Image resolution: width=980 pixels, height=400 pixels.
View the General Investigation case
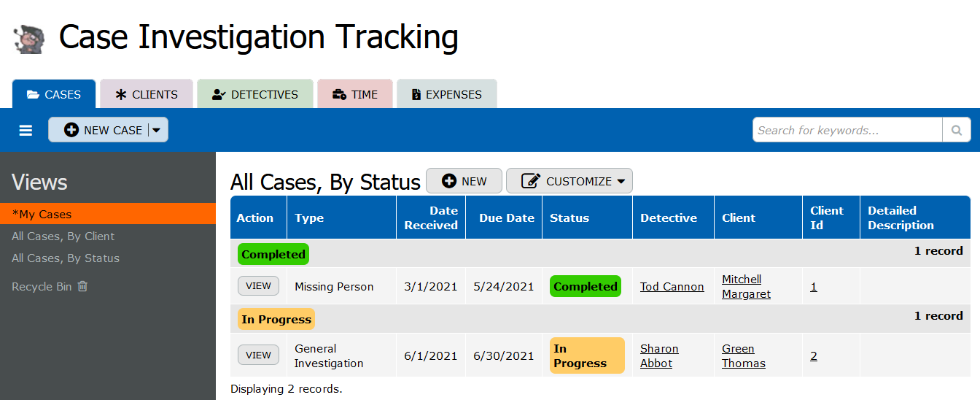(x=258, y=355)
